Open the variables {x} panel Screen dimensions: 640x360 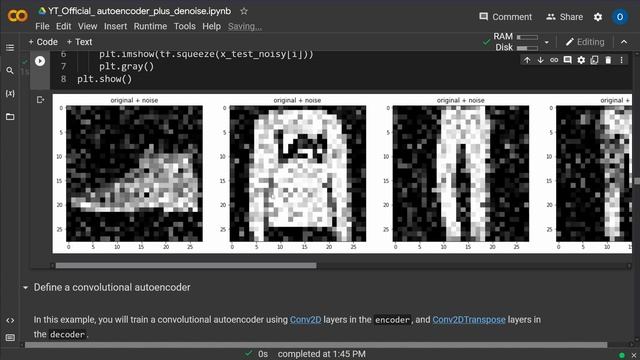(10, 93)
